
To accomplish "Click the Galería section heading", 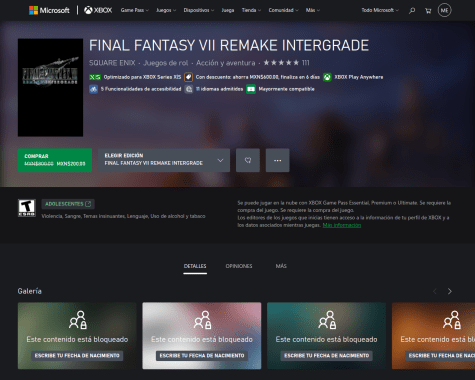I will click(30, 291).
